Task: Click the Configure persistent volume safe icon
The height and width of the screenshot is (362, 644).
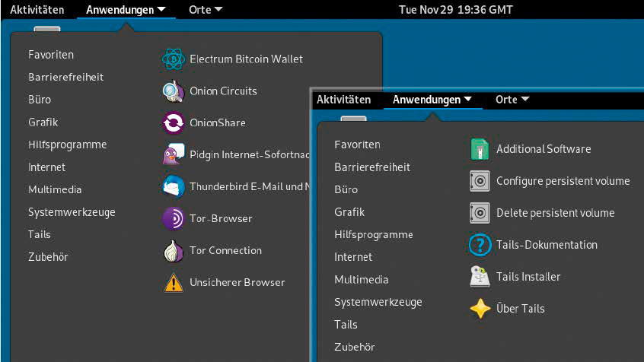Action: pos(480,181)
